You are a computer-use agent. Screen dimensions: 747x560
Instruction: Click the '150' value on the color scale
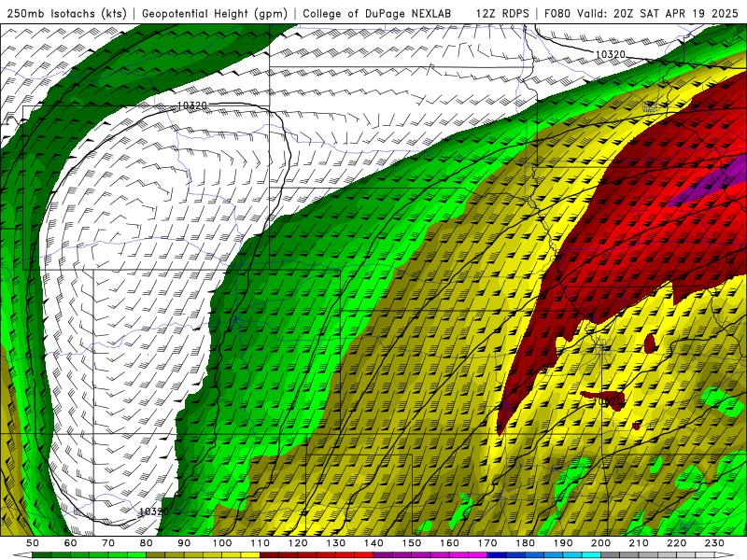click(412, 543)
